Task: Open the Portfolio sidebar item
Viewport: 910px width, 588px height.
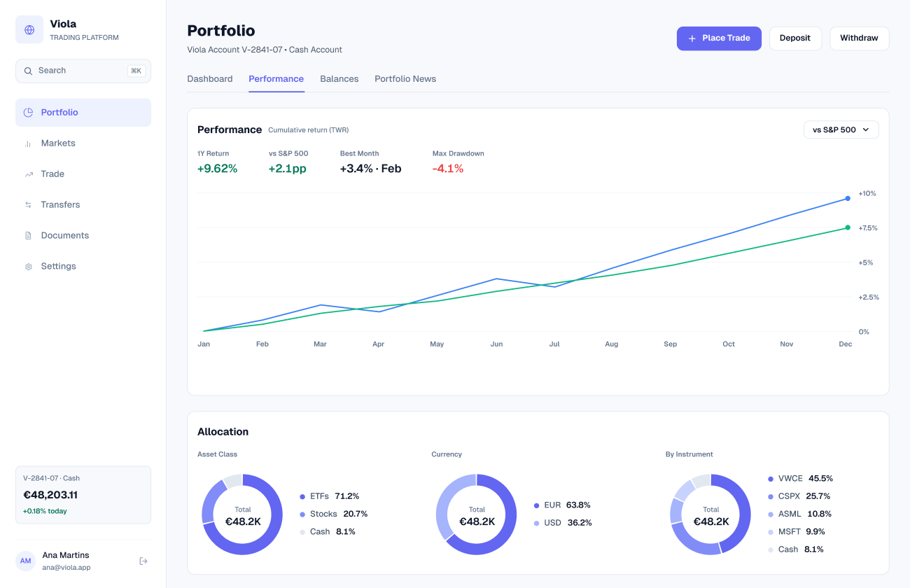Action: coord(83,112)
